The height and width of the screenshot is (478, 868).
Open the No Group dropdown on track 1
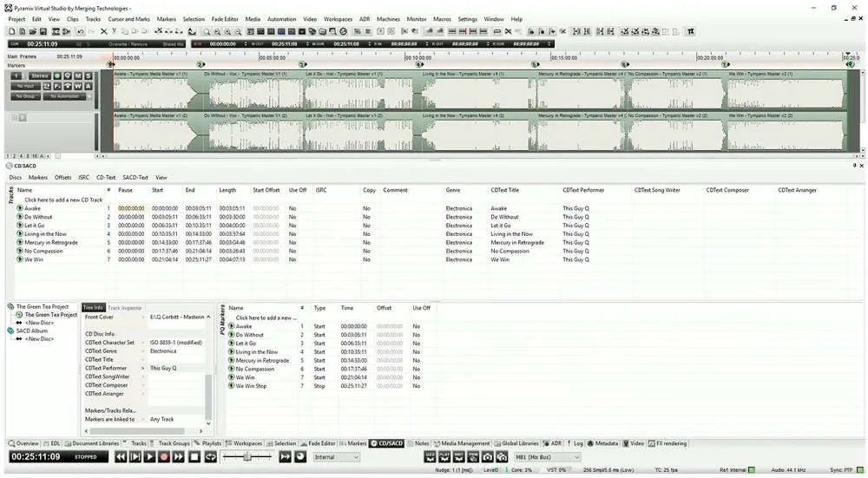[25, 96]
